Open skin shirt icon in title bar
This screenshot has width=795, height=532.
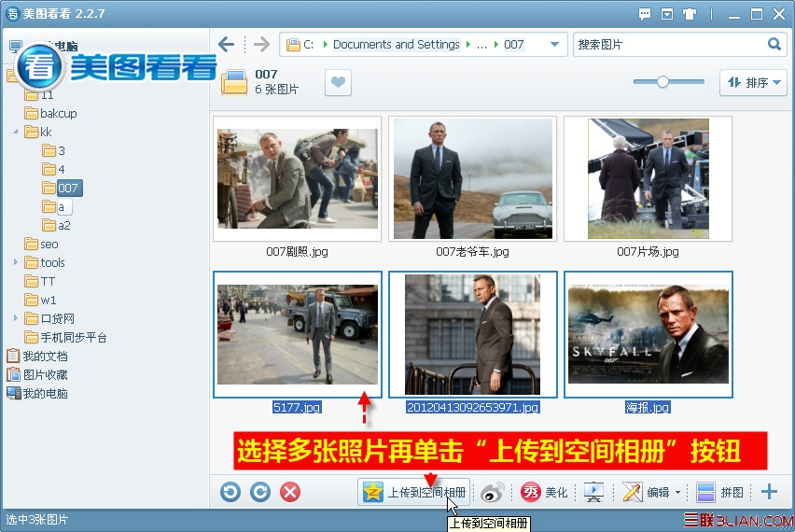[690, 14]
